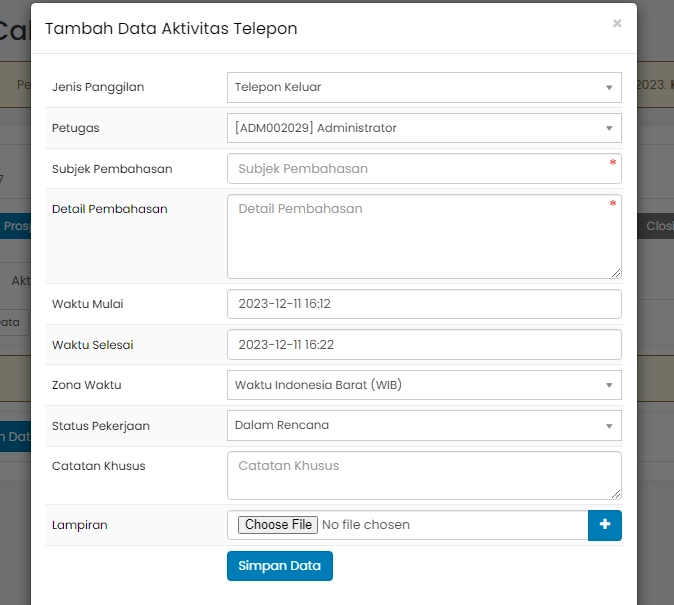The height and width of the screenshot is (605, 674).
Task: Open the Jenis Panggilan dropdown
Action: 424,87
